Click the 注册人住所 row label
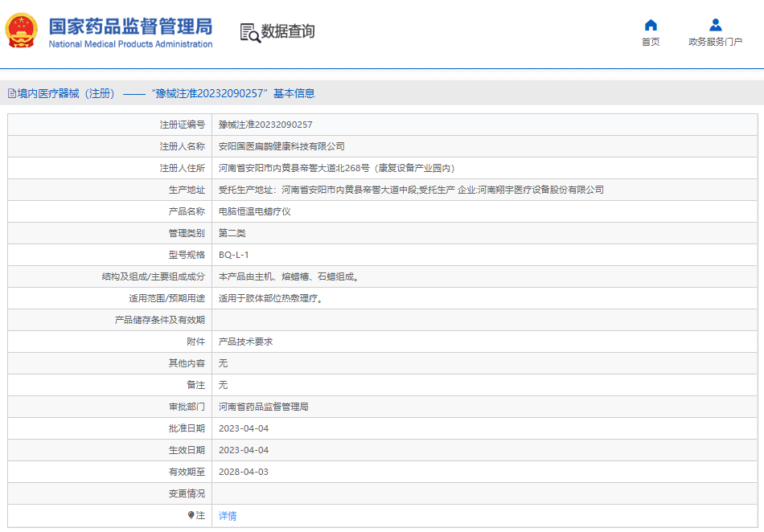This screenshot has width=764, height=532. click(x=183, y=169)
